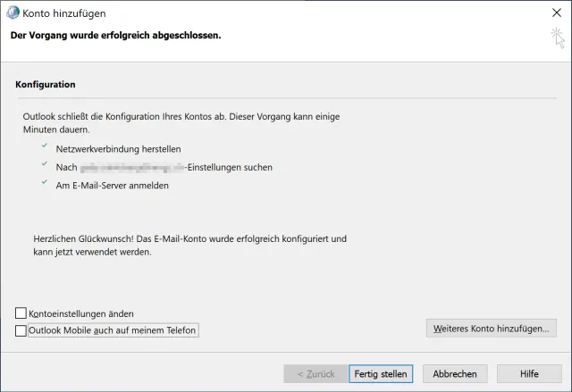Open Hilfe button
This screenshot has width=572, height=392.
tap(529, 374)
